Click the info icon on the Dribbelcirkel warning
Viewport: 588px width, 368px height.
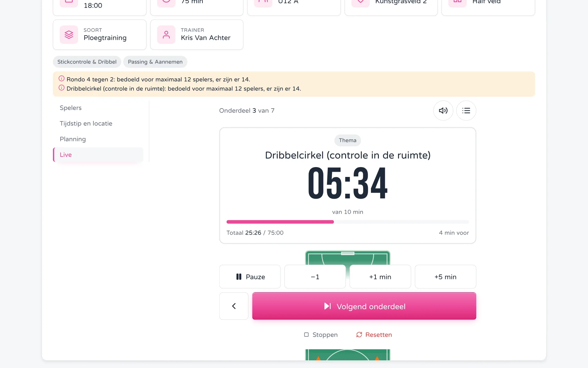(62, 88)
